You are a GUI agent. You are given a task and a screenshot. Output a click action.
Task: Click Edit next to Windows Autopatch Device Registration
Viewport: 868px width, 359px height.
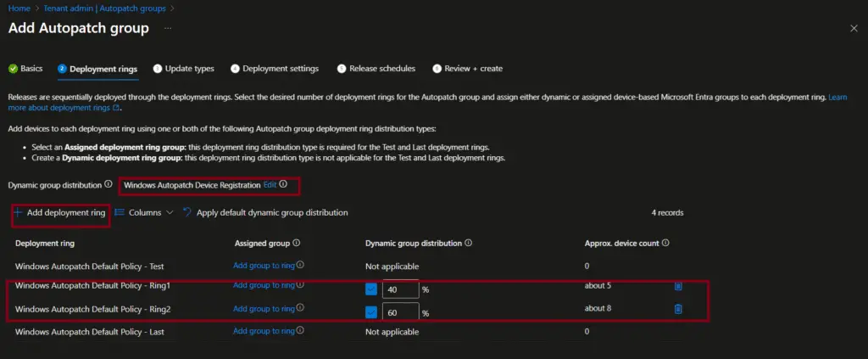coord(270,184)
